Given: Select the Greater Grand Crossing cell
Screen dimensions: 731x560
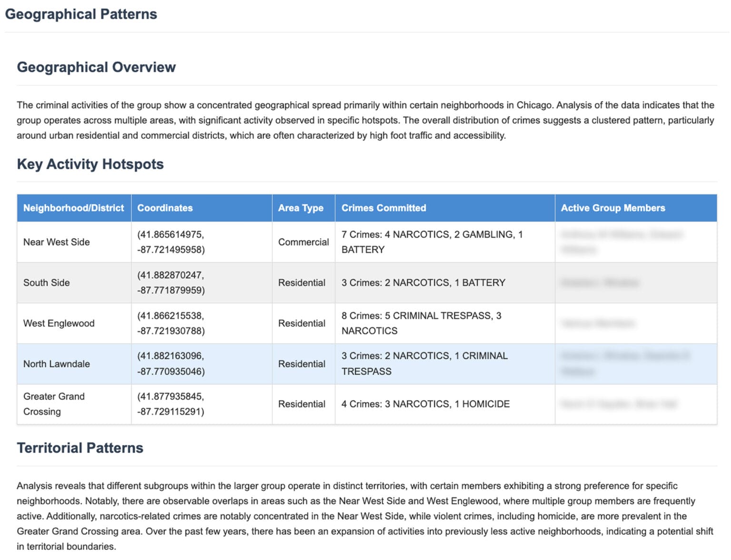Looking at the screenshot, I should 54,404.
